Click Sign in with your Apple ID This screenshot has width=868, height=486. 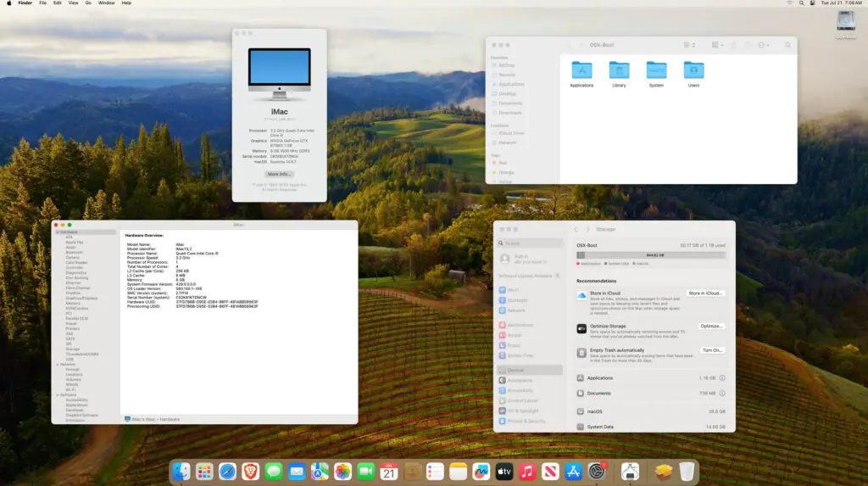click(524, 259)
